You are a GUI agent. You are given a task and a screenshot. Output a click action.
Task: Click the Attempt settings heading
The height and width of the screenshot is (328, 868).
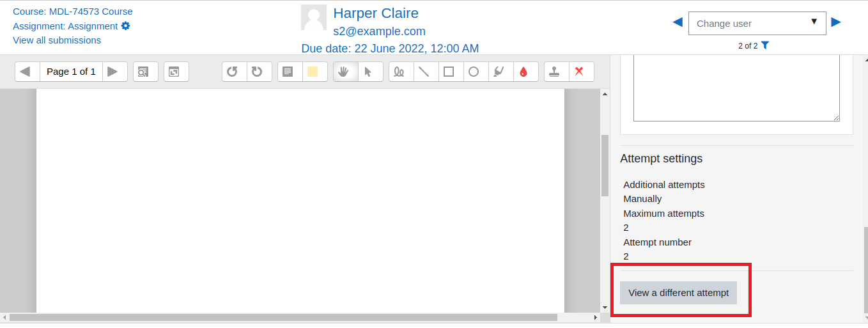click(x=661, y=159)
